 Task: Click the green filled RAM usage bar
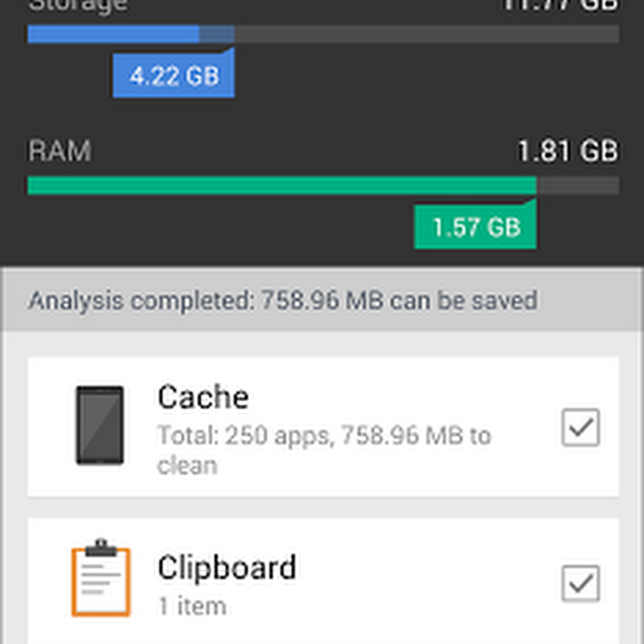[281, 185]
